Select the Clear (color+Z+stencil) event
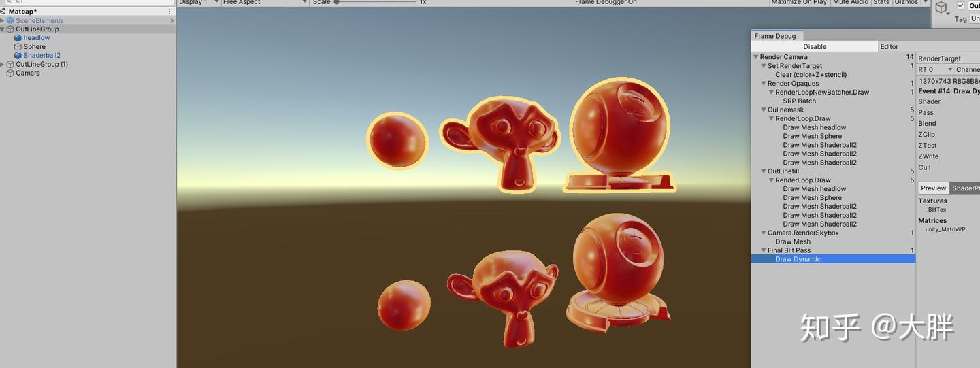 (x=811, y=75)
